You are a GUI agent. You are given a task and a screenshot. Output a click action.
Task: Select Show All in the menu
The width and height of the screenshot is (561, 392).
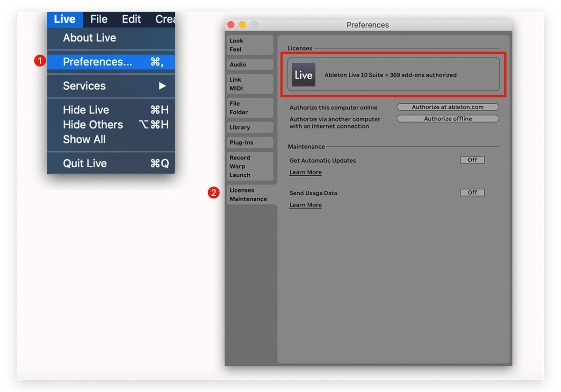(x=111, y=139)
